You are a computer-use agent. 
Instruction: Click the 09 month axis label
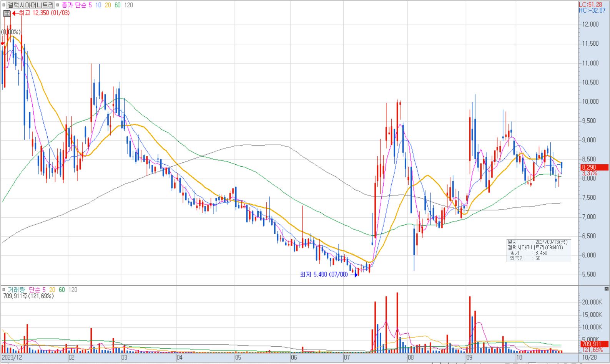469,357
